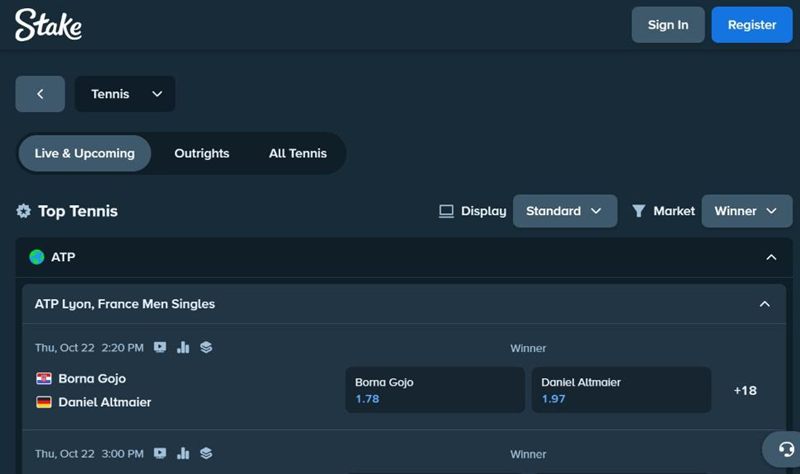Open the Winner market dropdown
800x474 pixels.
click(x=746, y=211)
